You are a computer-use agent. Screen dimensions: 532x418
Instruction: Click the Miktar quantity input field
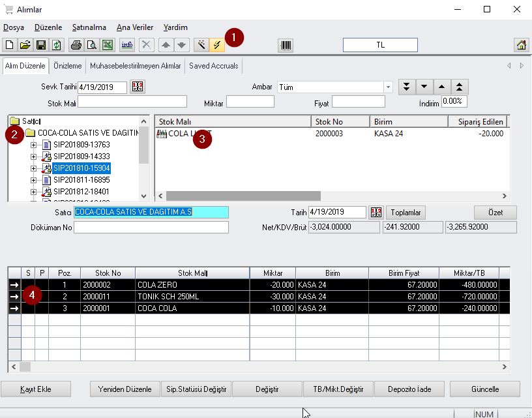point(250,102)
